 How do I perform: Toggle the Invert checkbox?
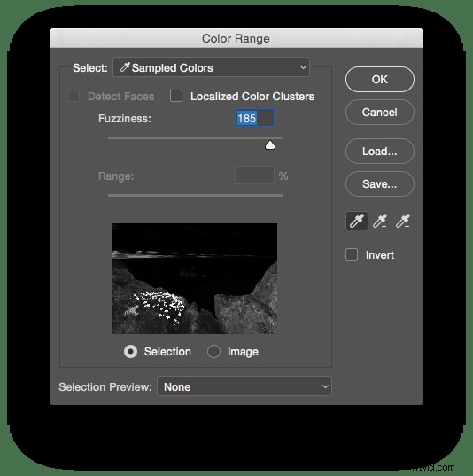352,254
